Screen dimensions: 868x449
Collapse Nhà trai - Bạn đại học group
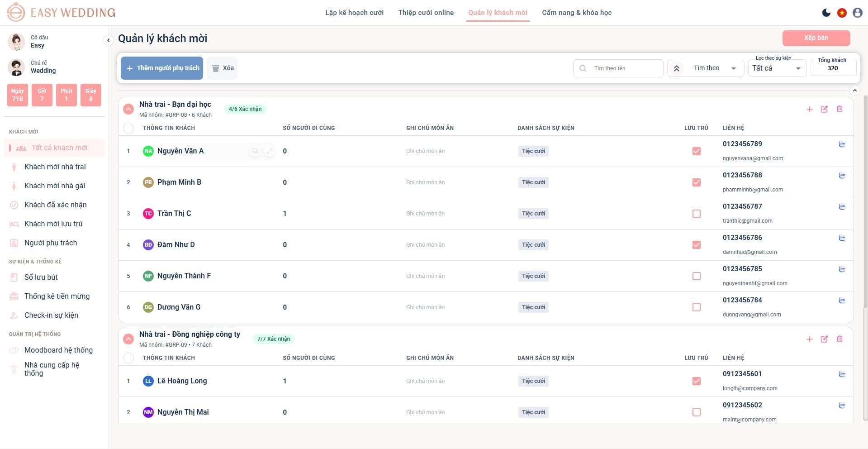128,109
